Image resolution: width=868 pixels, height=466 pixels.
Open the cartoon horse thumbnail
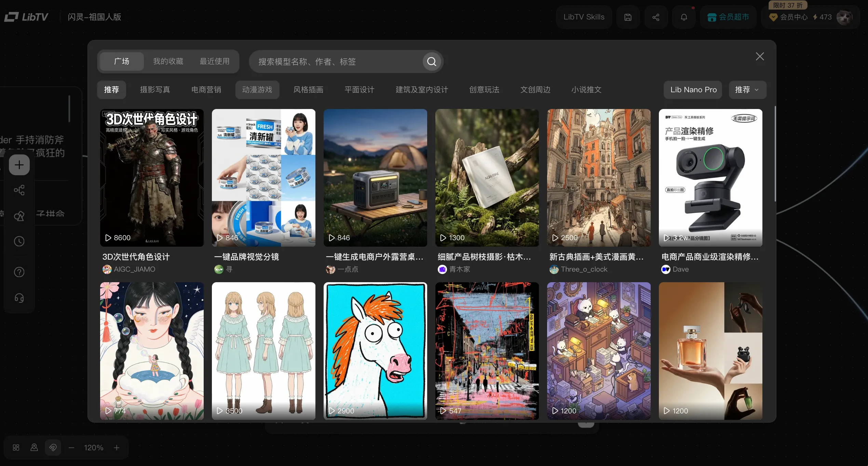coord(375,351)
